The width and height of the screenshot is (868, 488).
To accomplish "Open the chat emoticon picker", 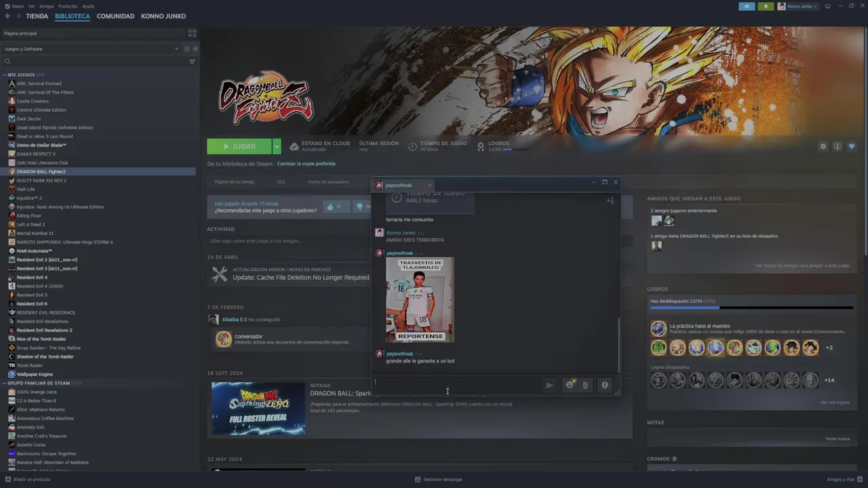I will coord(570,385).
